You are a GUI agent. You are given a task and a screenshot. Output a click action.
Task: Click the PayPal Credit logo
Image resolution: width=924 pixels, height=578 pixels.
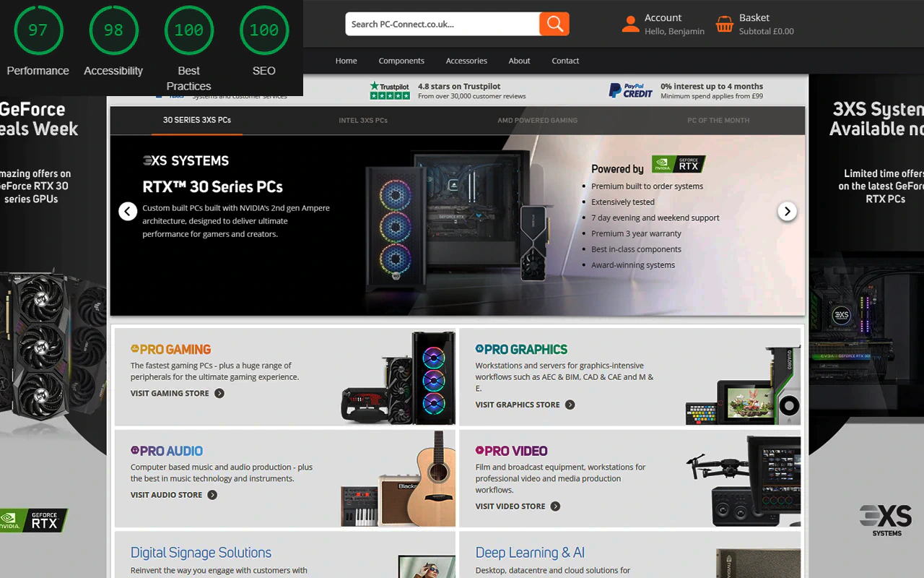(x=630, y=90)
